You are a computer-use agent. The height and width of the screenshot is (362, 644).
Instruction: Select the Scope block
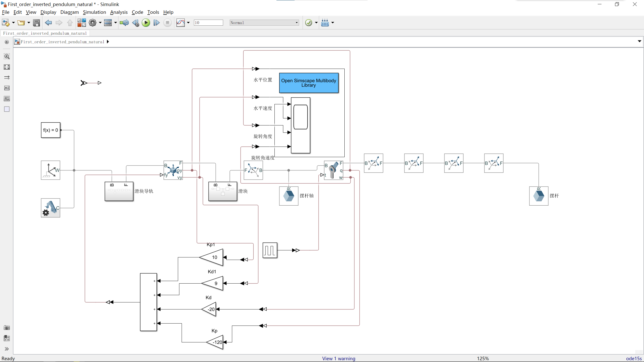300,125
